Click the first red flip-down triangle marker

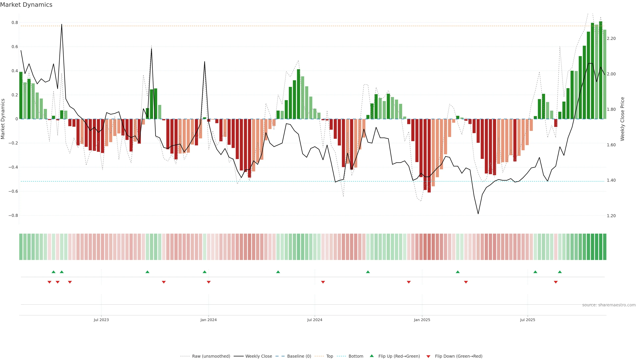[49, 282]
